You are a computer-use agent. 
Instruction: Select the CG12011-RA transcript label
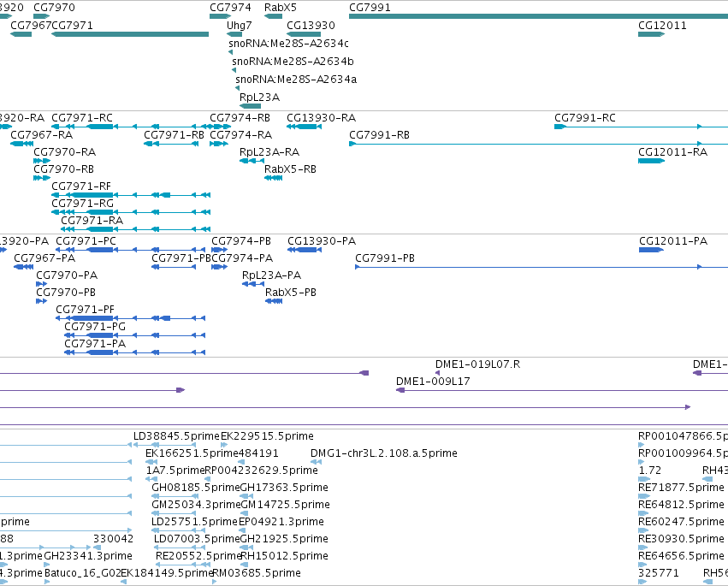(x=672, y=152)
